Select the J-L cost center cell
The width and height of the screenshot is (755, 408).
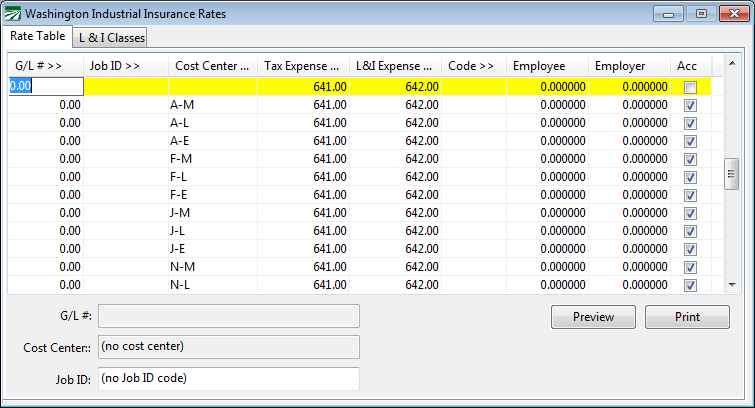[213, 231]
